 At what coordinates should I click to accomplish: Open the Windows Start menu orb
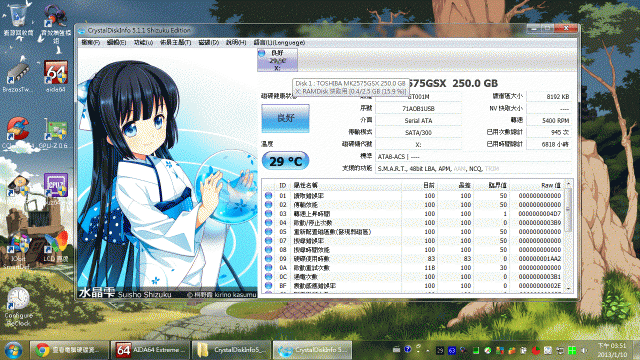(x=13, y=350)
